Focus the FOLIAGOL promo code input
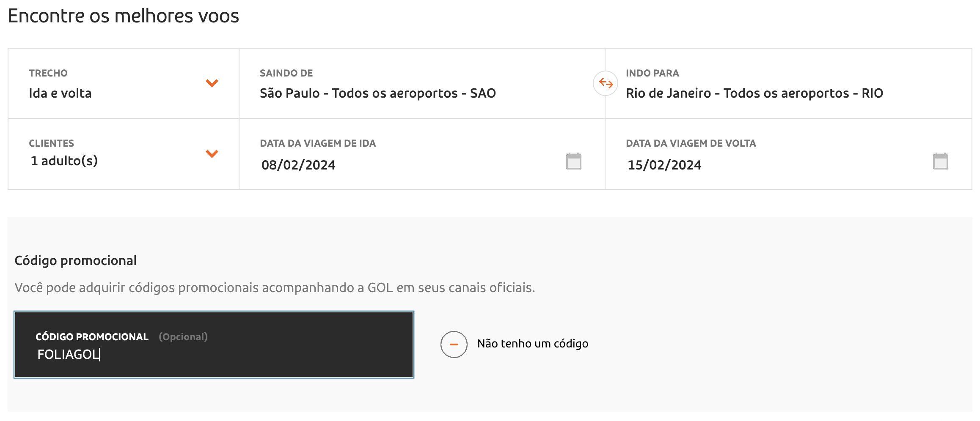This screenshot has height=421, width=980. (214, 345)
